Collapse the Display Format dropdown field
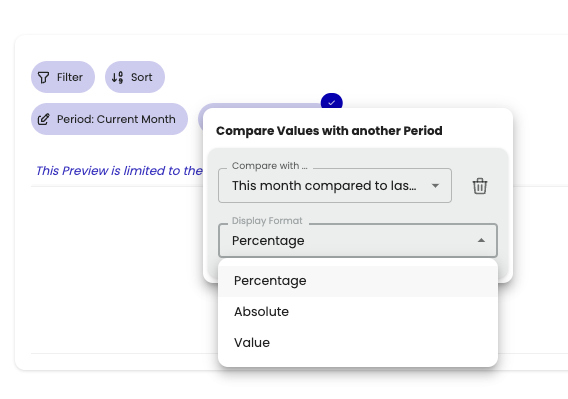The width and height of the screenshot is (568, 399). (358, 241)
